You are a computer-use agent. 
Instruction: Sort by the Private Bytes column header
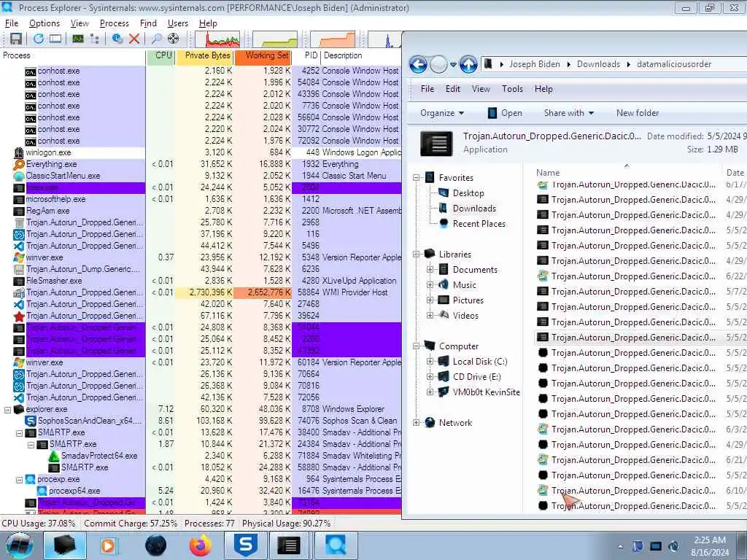point(205,55)
